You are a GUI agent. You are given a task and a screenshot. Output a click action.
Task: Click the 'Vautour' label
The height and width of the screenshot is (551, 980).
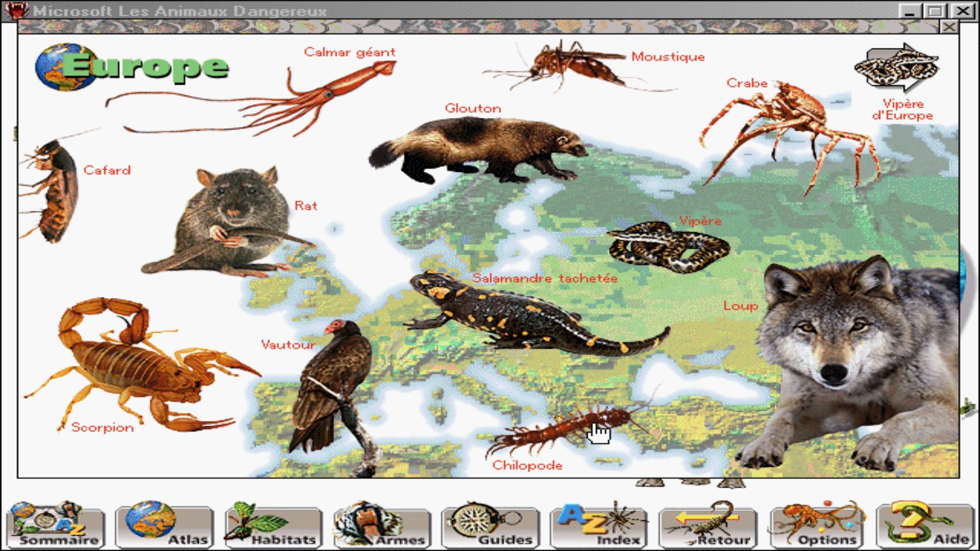pyautogui.click(x=288, y=345)
